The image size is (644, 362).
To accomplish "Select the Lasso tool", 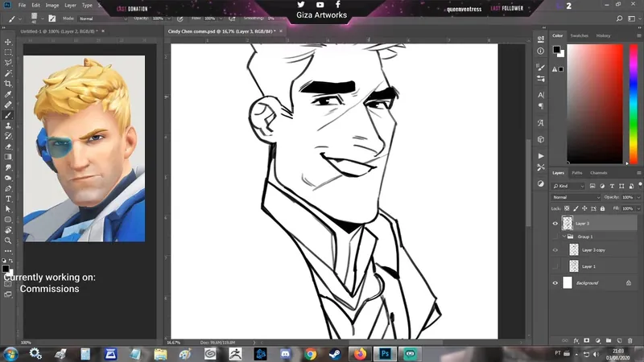I will [x=8, y=63].
